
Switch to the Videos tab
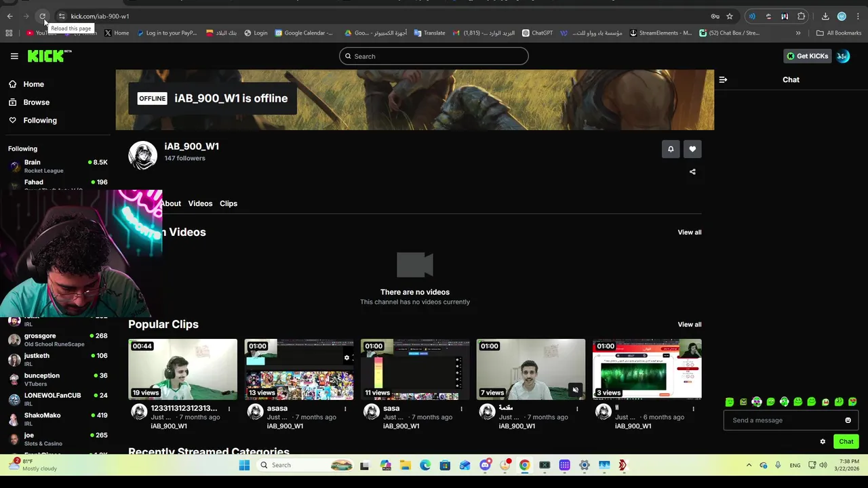click(200, 203)
